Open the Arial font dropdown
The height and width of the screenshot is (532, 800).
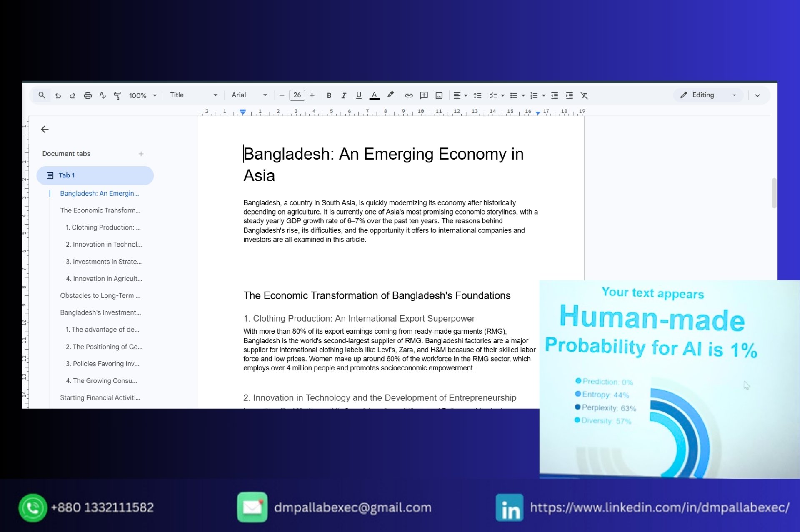tap(249, 95)
